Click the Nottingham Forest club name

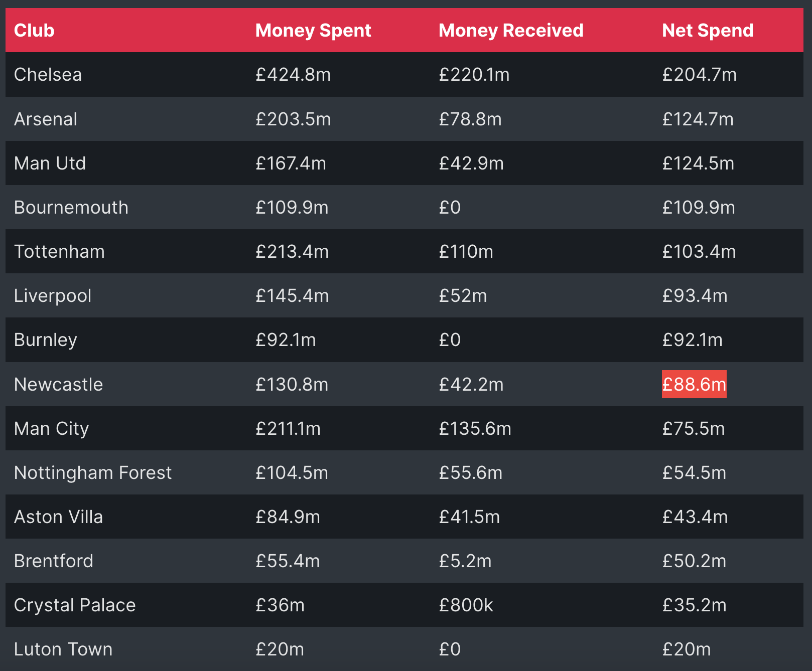coord(93,473)
